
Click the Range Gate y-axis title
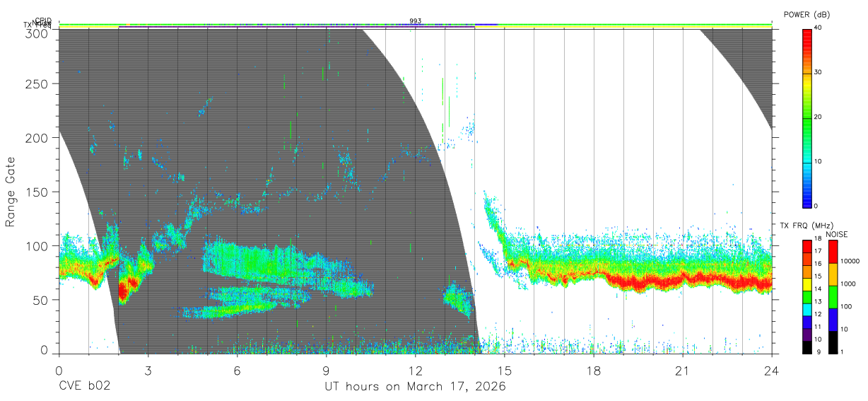[11, 192]
